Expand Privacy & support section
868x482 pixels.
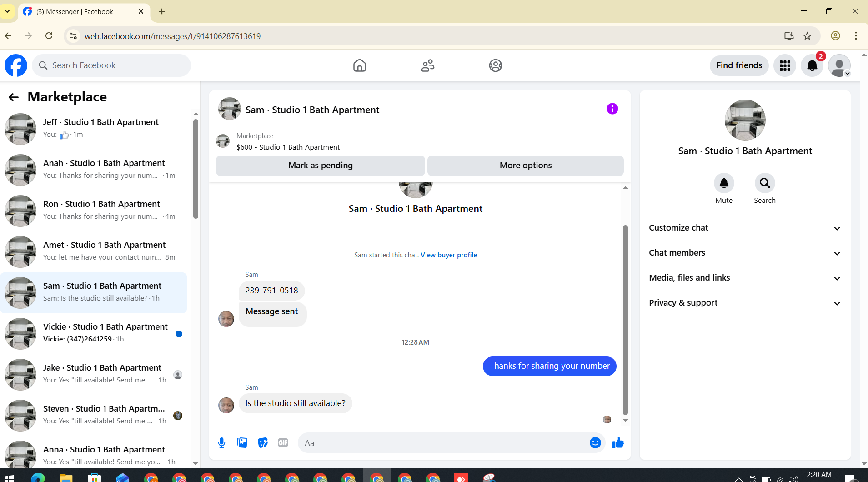pyautogui.click(x=745, y=303)
